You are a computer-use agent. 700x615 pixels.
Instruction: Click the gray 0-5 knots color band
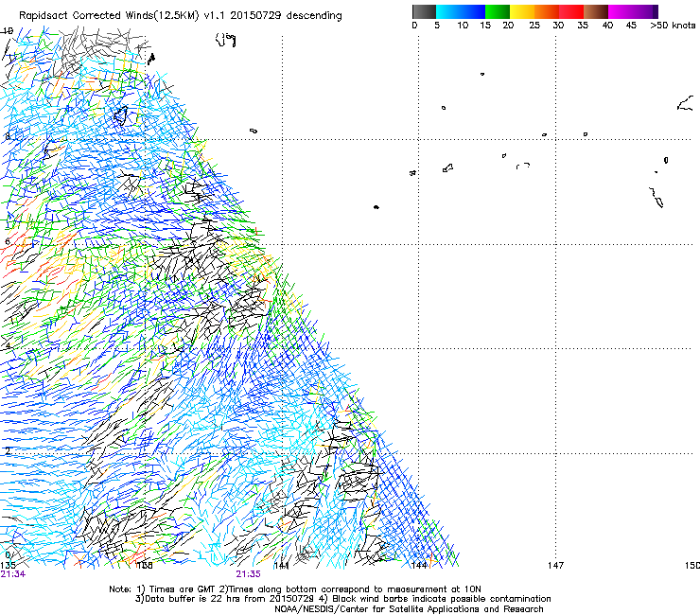424,11
